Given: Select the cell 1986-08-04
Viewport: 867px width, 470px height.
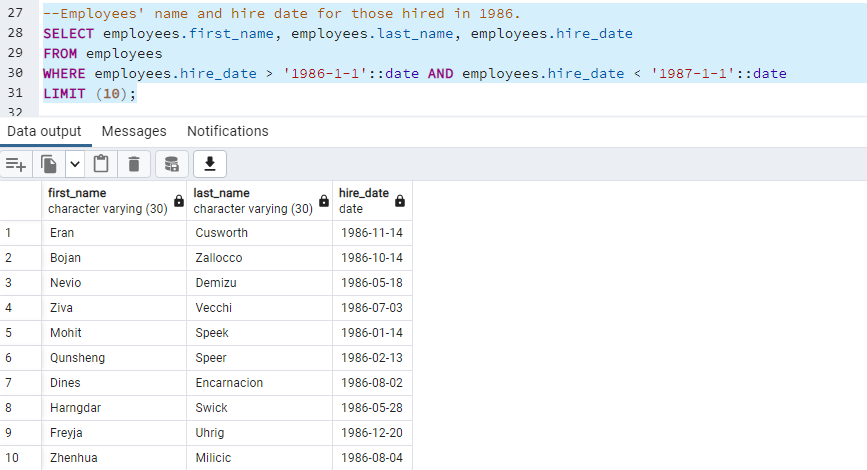Looking at the screenshot, I should tap(372, 458).
